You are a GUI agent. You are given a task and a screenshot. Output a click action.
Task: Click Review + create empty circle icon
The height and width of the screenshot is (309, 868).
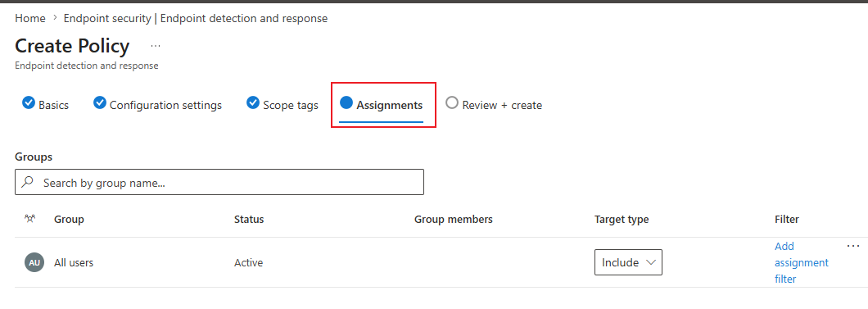452,103
